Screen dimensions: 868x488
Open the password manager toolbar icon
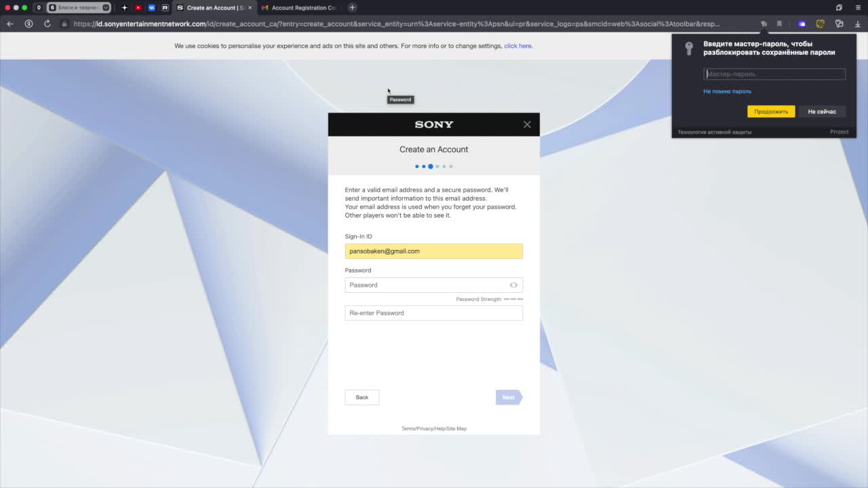point(839,24)
